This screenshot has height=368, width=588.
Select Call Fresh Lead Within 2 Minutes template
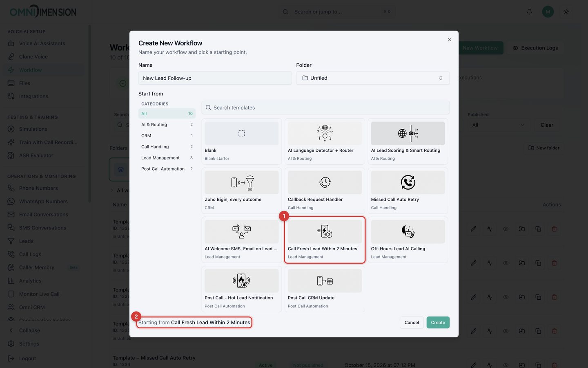click(x=325, y=240)
